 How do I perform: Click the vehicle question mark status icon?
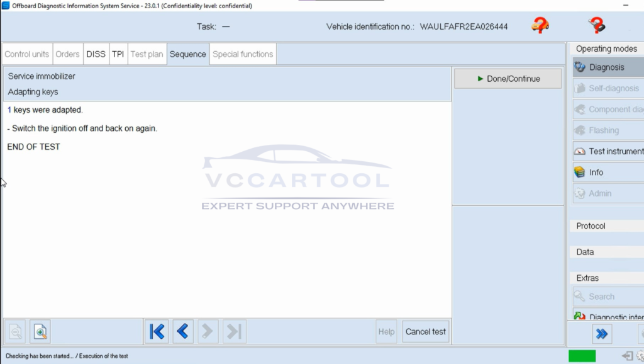540,26
